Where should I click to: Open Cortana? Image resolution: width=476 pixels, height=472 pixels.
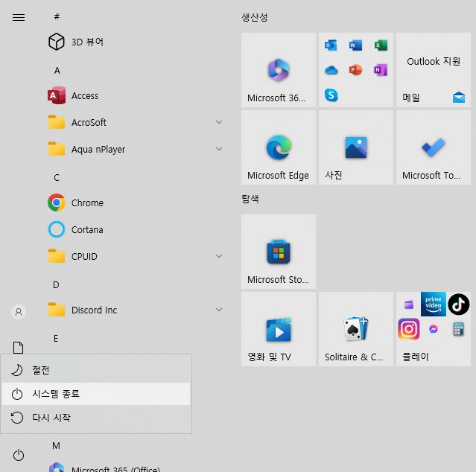tap(136, 229)
